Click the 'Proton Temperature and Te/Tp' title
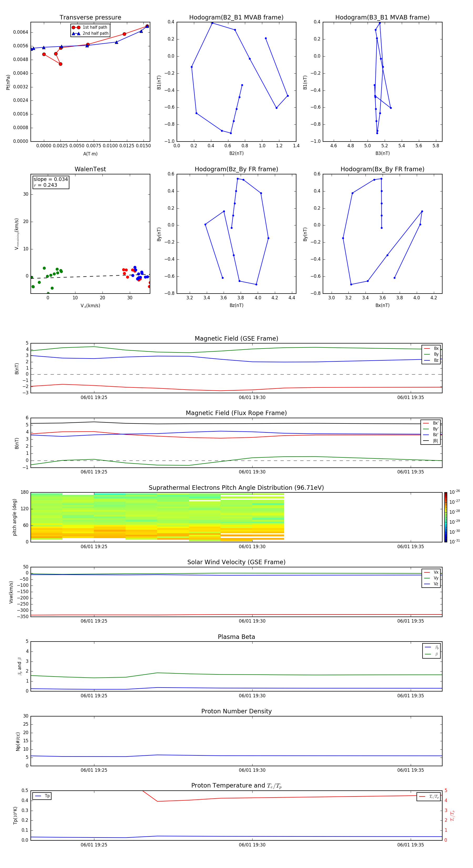This screenshot has height=868, width=473. (236, 786)
